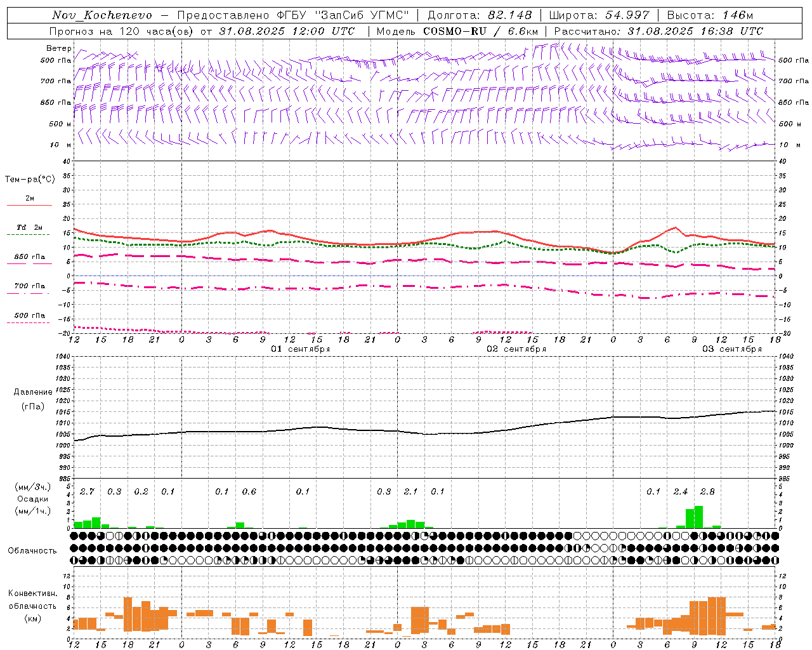Click the Рассчитано 31.08.2025 16:38 UTC text
812x650 pixels.
click(x=658, y=31)
